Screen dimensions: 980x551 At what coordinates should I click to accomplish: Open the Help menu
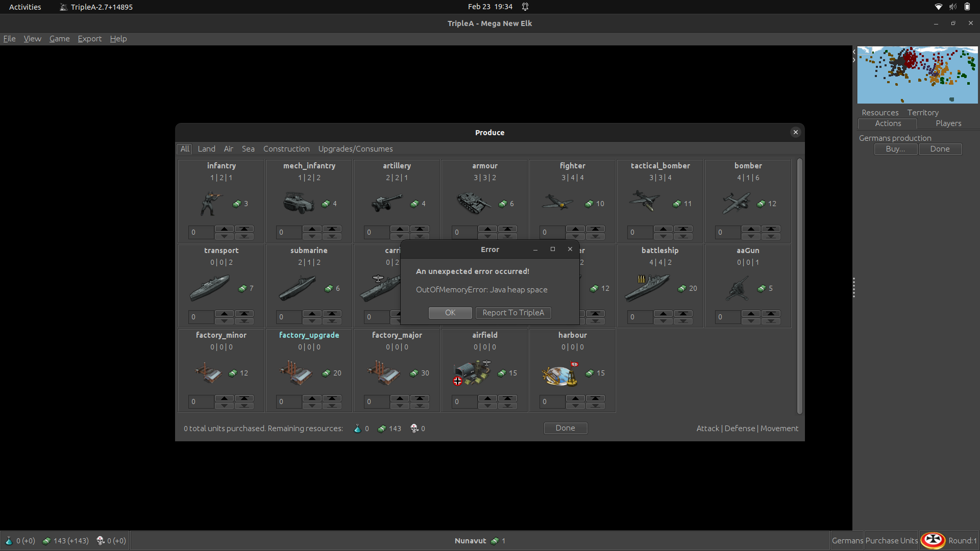118,39
